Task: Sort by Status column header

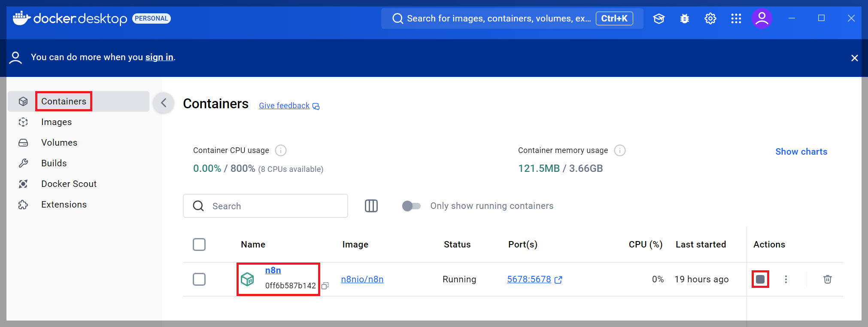Action: pos(457,244)
